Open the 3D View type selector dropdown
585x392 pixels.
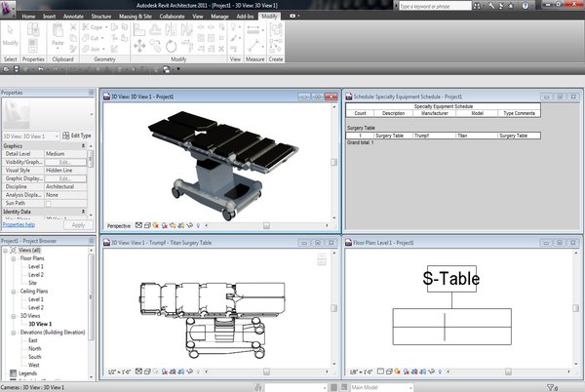click(31, 137)
